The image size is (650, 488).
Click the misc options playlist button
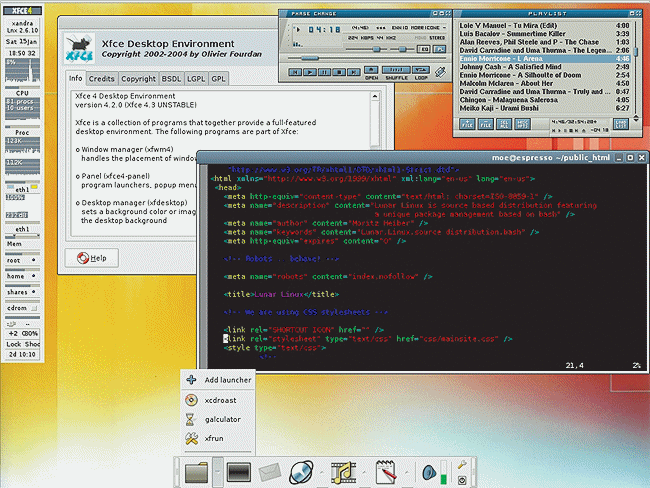[x=522, y=124]
